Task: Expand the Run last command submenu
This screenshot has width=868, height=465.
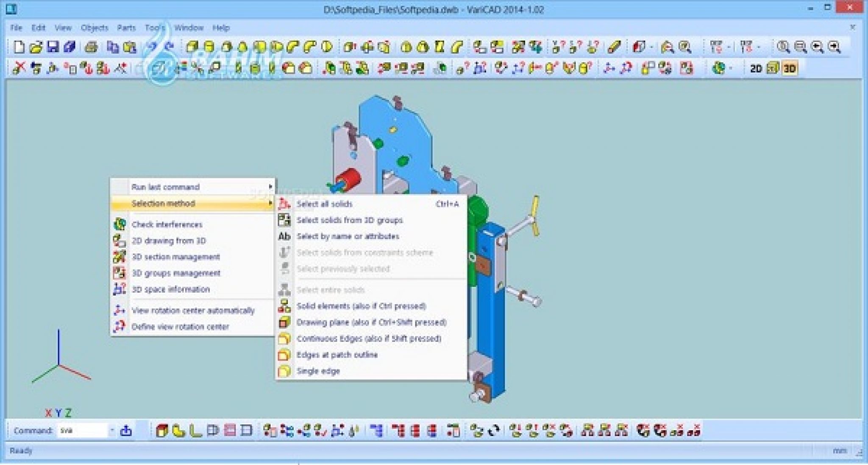Action: [x=270, y=187]
